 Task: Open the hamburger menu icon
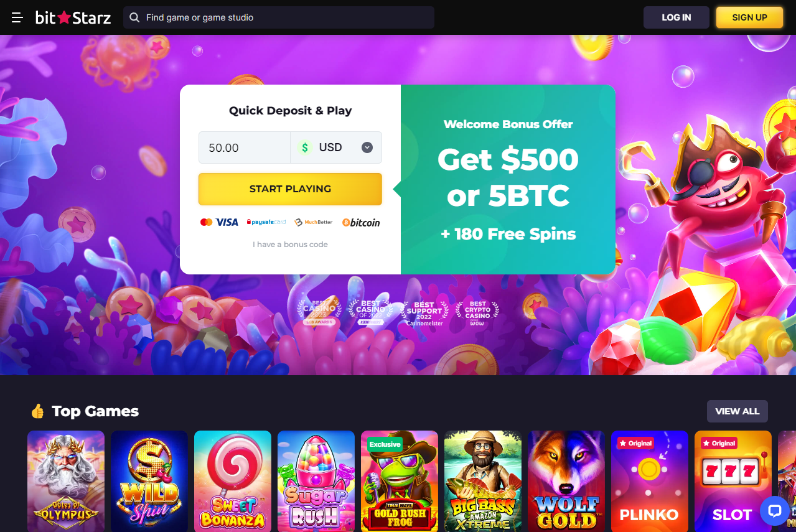point(17,17)
